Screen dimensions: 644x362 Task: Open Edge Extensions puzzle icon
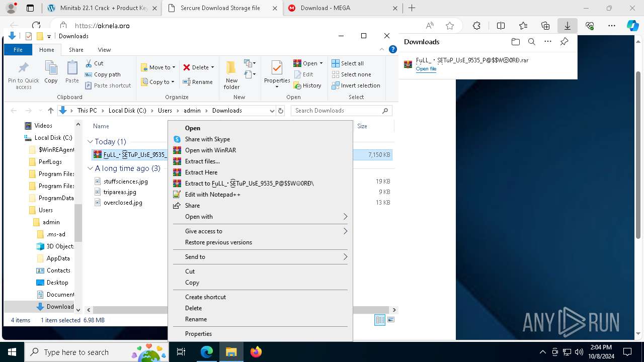pyautogui.click(x=476, y=26)
